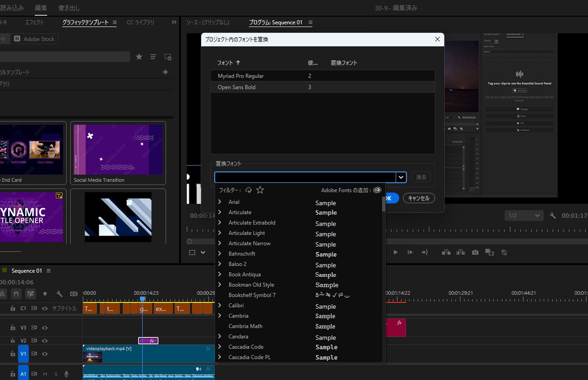Click the Add Marker icon in timeline

pos(45,294)
